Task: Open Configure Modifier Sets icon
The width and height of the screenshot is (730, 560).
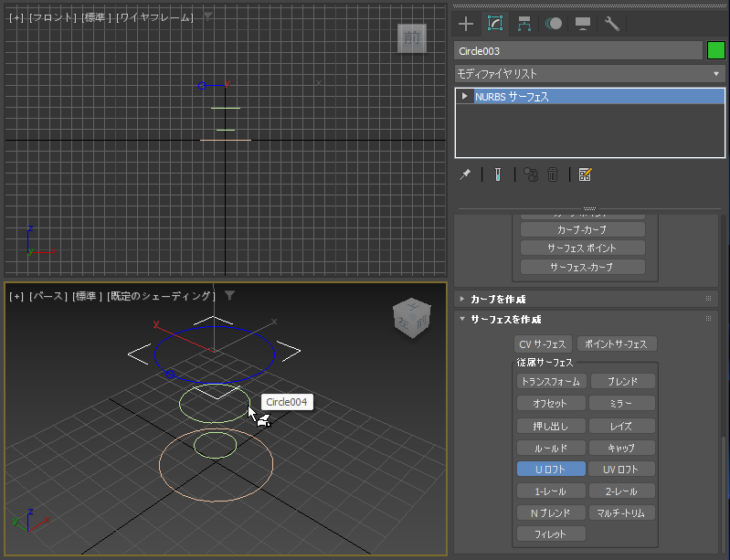Action: click(585, 174)
